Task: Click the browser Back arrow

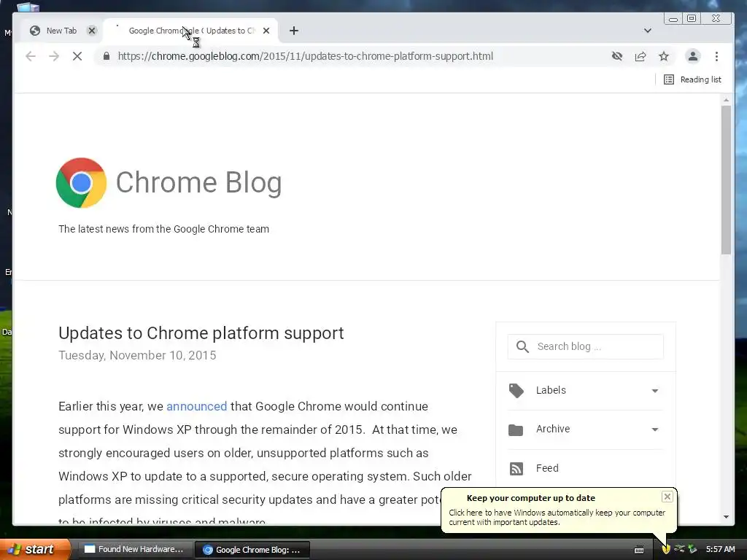Action: click(x=31, y=56)
